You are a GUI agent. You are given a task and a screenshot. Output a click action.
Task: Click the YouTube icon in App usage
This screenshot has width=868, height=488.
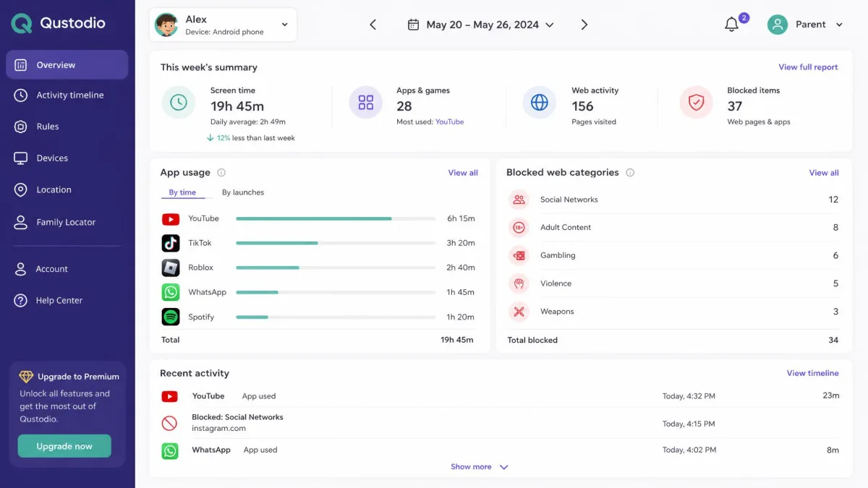[171, 219]
